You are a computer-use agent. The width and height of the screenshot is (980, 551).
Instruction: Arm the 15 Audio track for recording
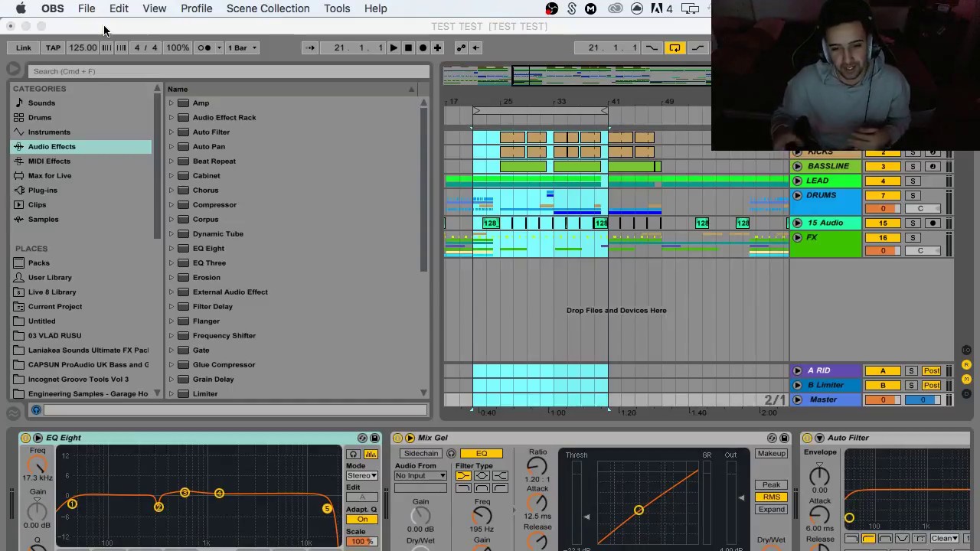point(933,223)
